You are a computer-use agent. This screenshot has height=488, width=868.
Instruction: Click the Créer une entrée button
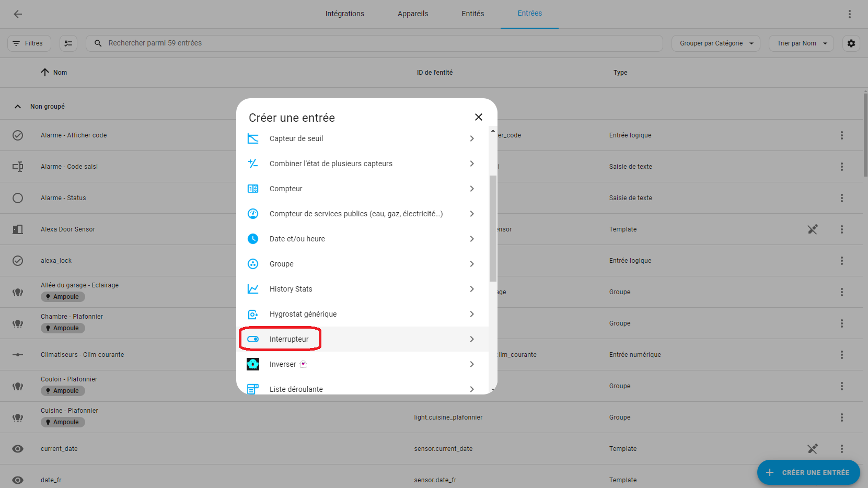point(808,472)
